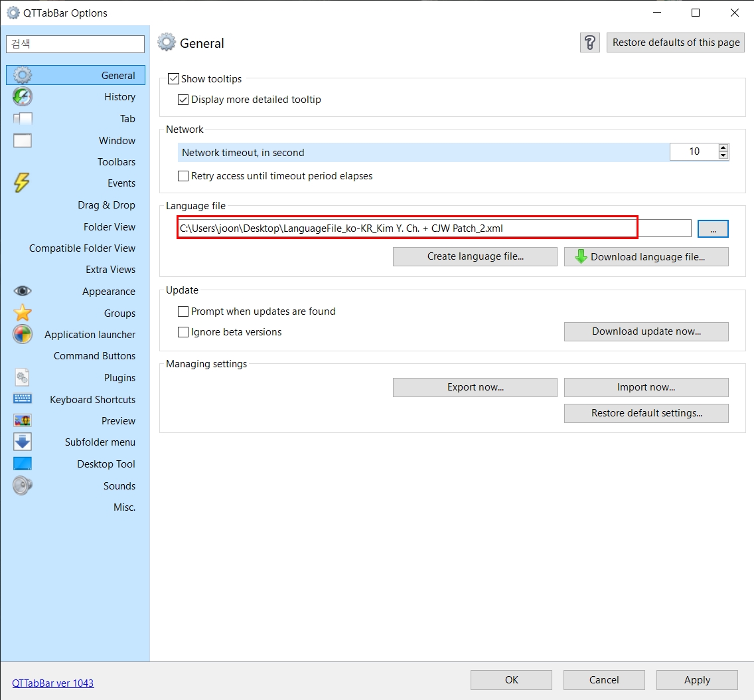This screenshot has height=700, width=754.
Task: Click the green arrow on Download language file
Action: coord(581,256)
